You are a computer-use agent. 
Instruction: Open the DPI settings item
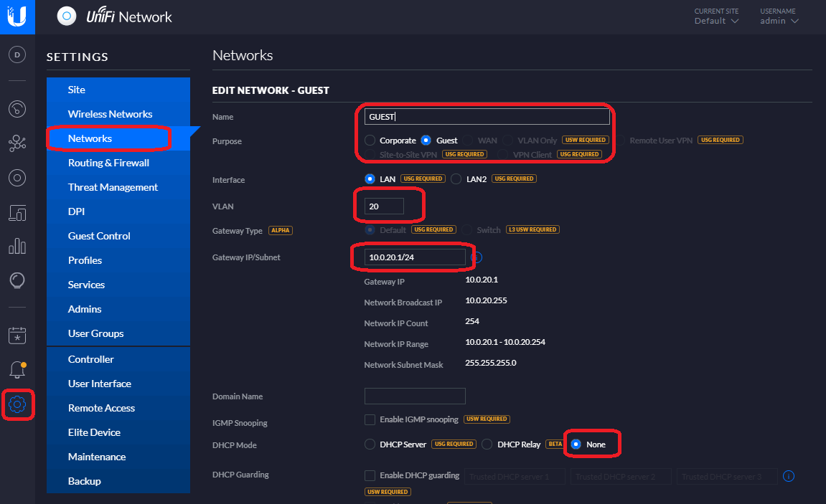(x=118, y=211)
